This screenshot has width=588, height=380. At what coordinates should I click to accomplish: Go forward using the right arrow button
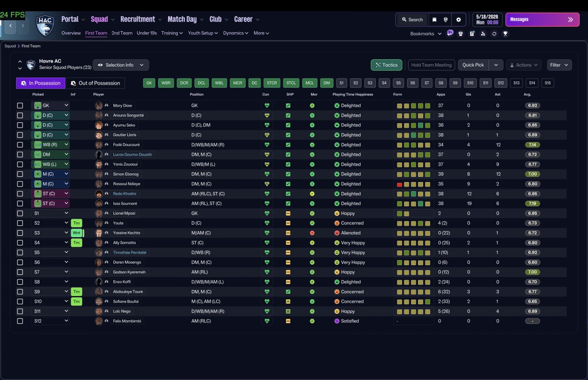tap(23, 26)
